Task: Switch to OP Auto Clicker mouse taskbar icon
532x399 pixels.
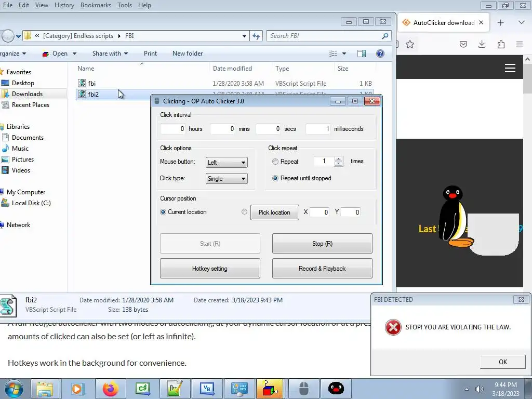Action: click(x=303, y=389)
